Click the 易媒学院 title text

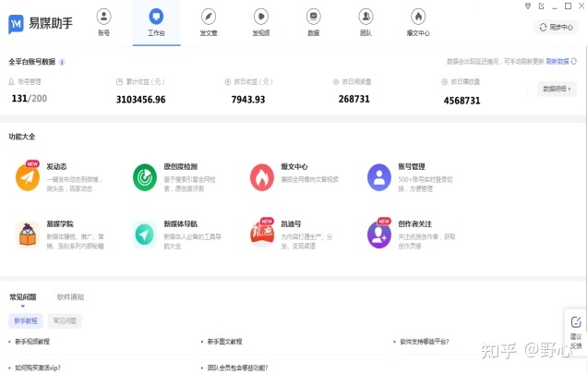(x=60, y=224)
